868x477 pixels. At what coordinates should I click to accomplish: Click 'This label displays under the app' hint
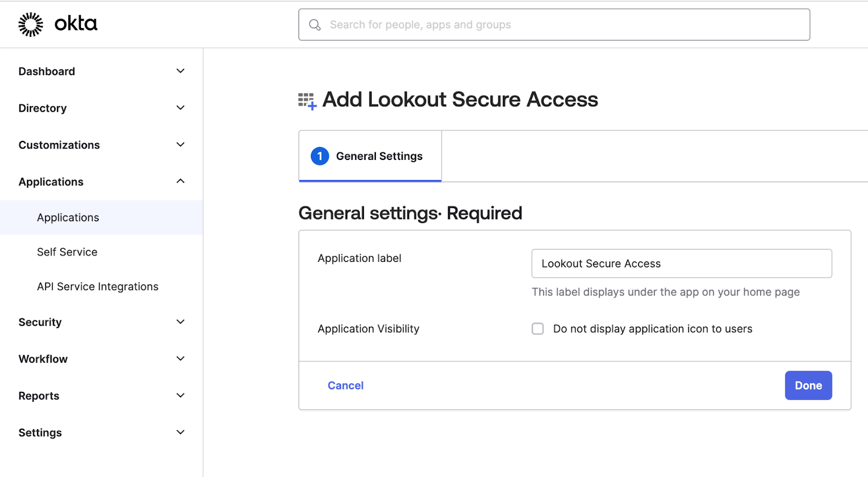(x=666, y=292)
